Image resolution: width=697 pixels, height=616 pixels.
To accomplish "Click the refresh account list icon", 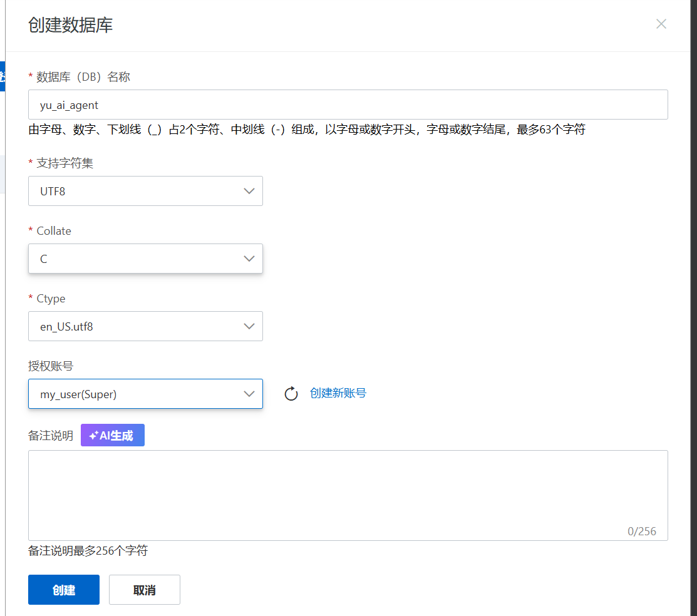I will [x=291, y=393].
